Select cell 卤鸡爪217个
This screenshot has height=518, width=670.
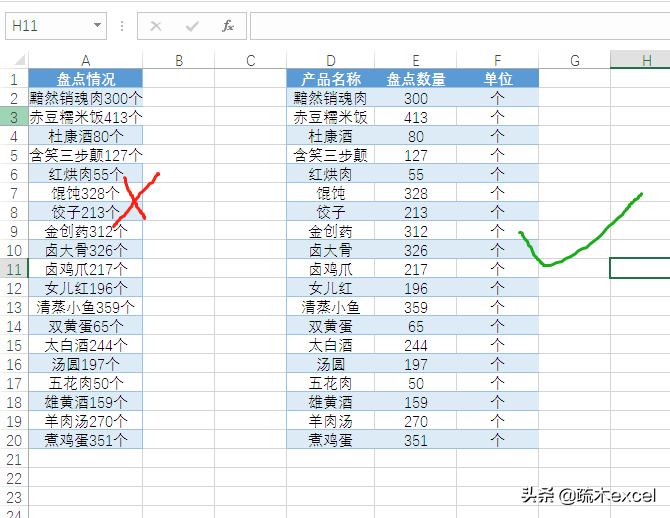pos(85,269)
